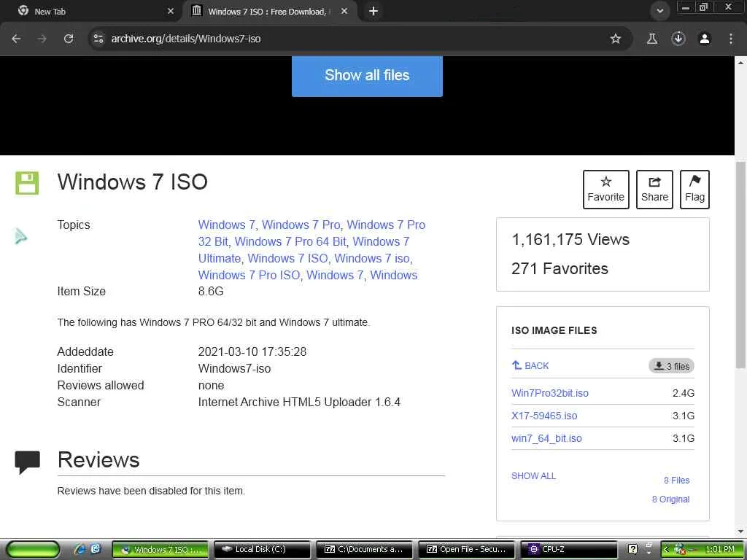
Task: Switch to Windows 7 ISO tab
Action: tap(269, 11)
